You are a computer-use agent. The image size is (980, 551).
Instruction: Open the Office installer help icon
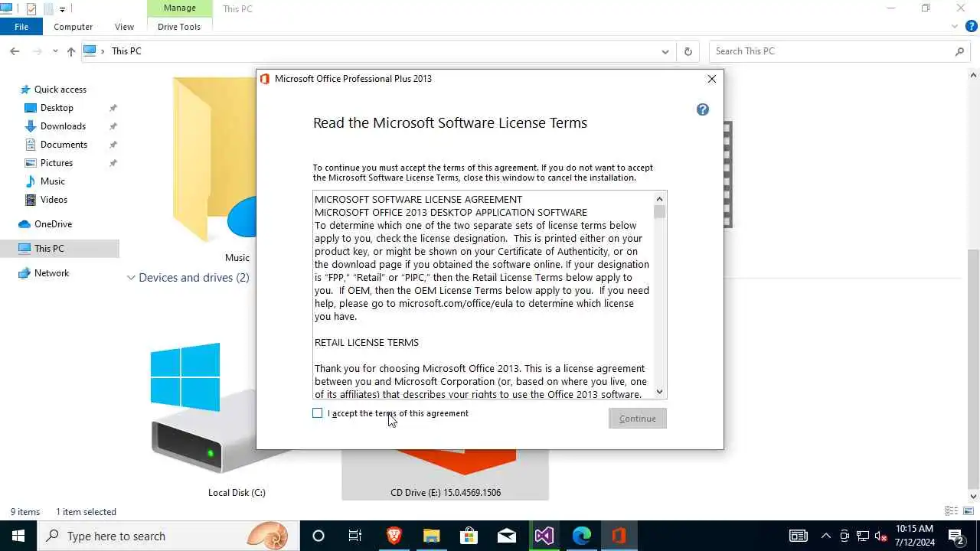[703, 109]
